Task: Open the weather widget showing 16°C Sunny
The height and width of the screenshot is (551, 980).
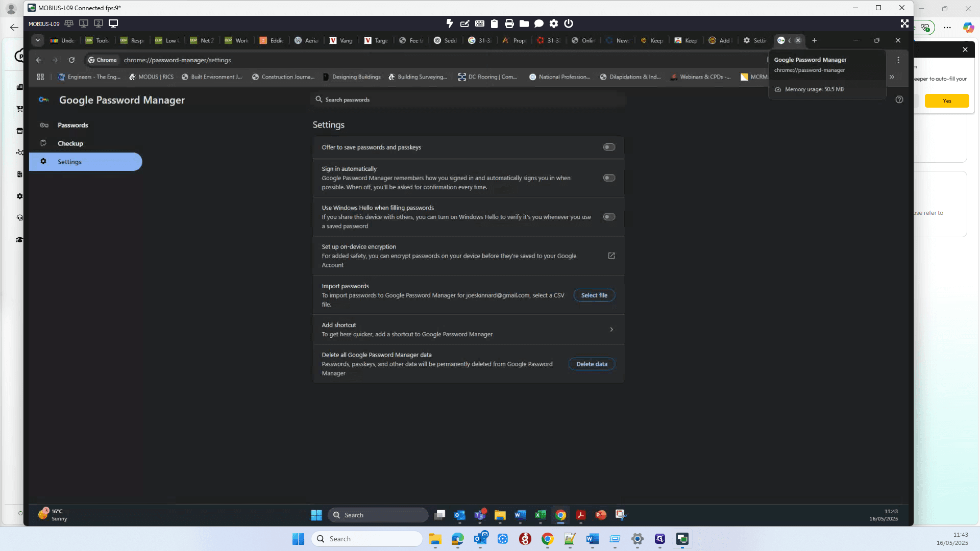Action: 53,515
